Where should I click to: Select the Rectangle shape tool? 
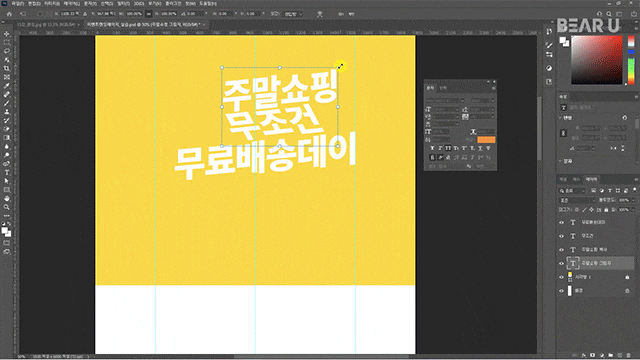(x=7, y=190)
